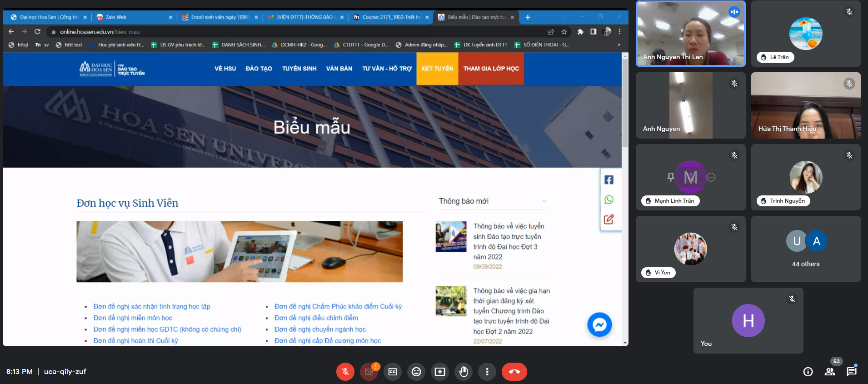Viewport: 868px width, 384px height.
Task: Open Đơn đề nghị miễn môn học link
Action: point(133,318)
